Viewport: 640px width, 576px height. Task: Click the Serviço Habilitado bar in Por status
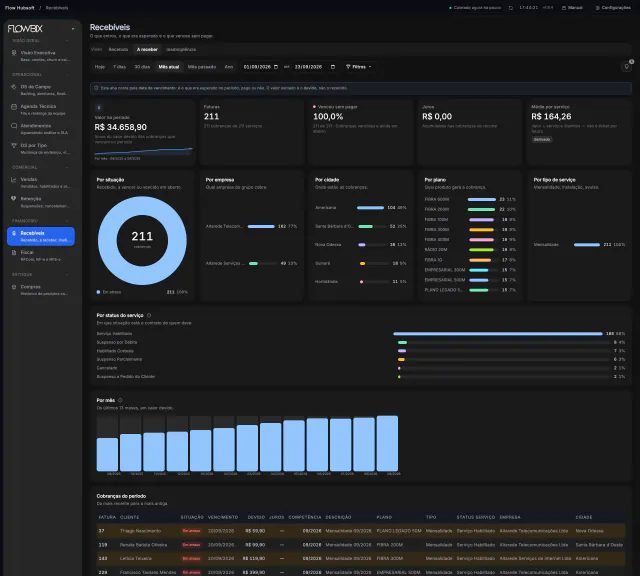[498, 334]
